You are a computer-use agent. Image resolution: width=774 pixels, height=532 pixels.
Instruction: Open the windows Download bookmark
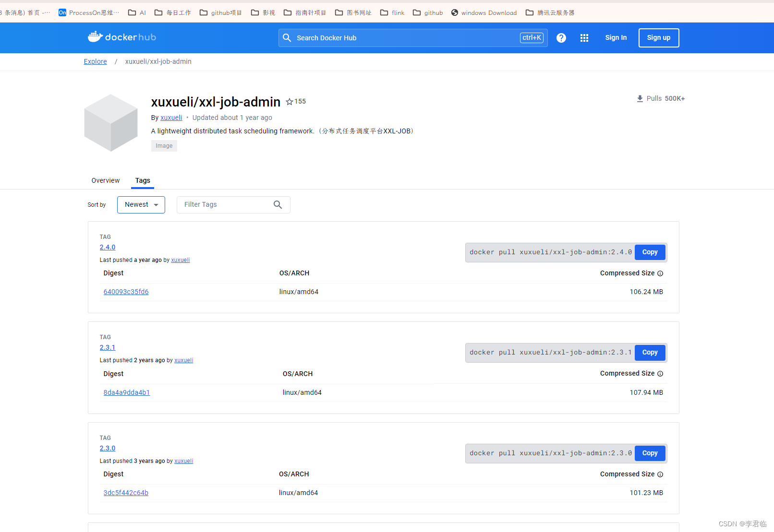pyautogui.click(x=484, y=12)
